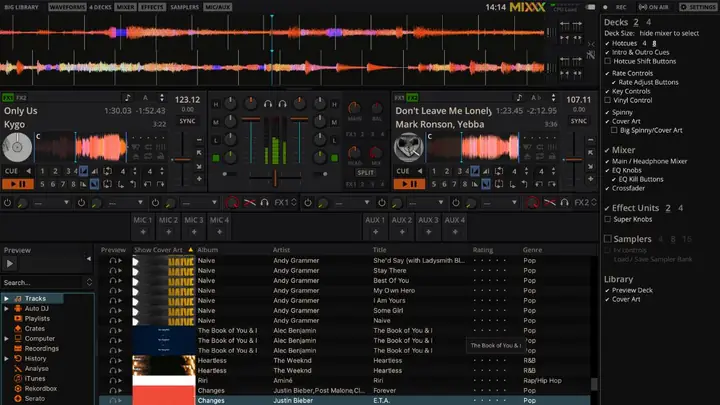The width and height of the screenshot is (720, 405).
Task: Click the FX2 headphone icon
Action: [564, 202]
